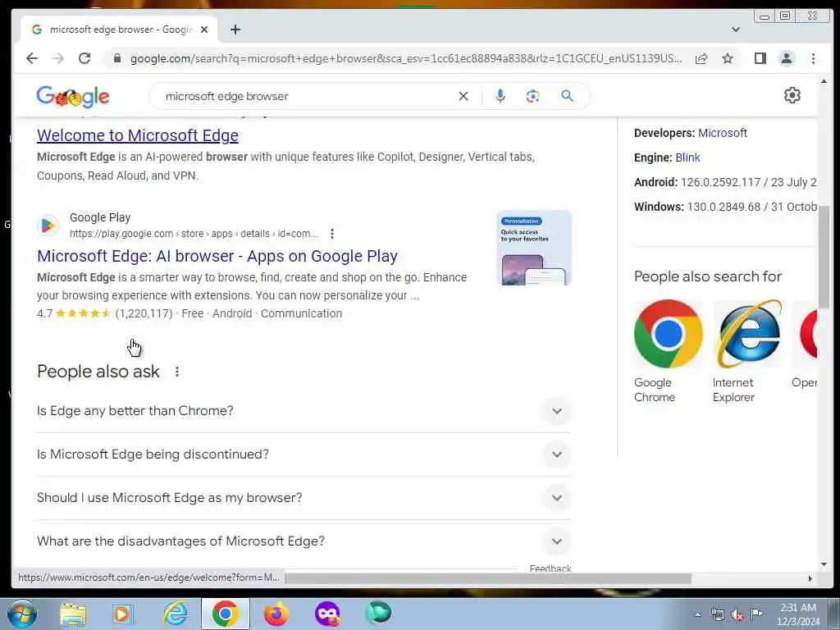Image resolution: width=840 pixels, height=630 pixels.
Task: Open the tab search dropdown arrow
Action: [736, 30]
